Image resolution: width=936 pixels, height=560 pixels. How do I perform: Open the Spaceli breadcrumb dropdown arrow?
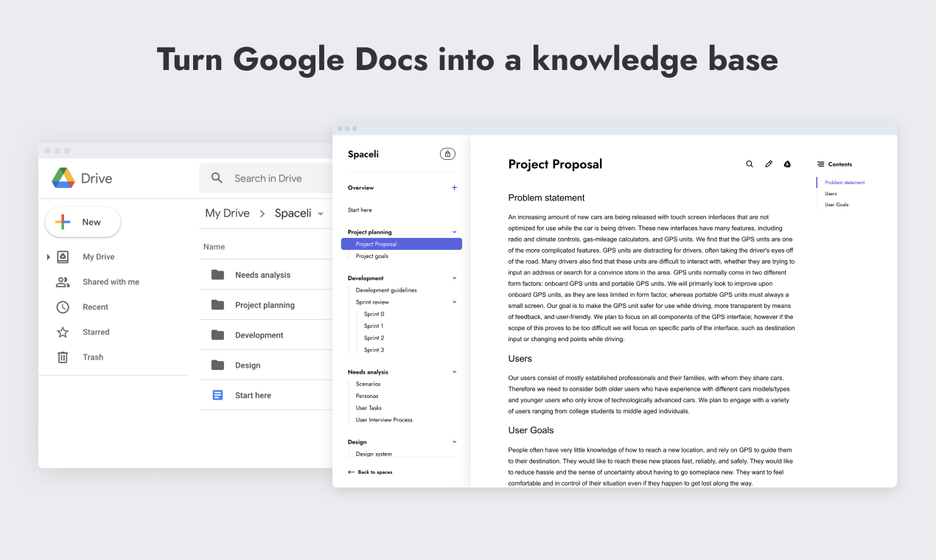pos(322,213)
